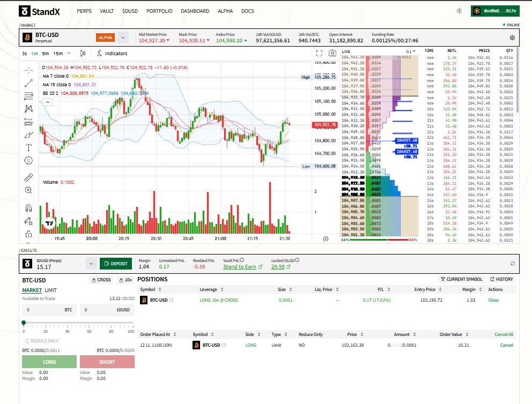This screenshot has height=404, width=532.
Task: Open time axis settings at chart corner
Action: [x=326, y=239]
